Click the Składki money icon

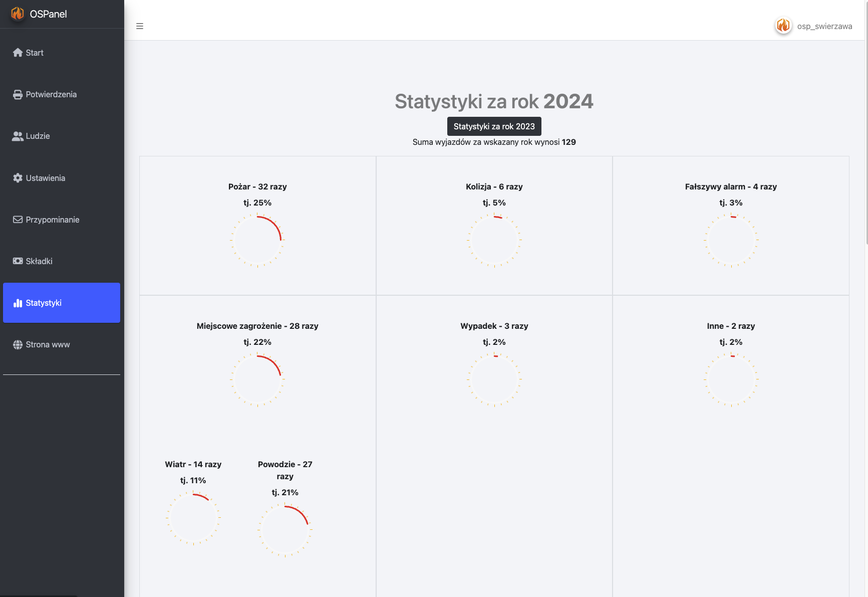pos(18,261)
